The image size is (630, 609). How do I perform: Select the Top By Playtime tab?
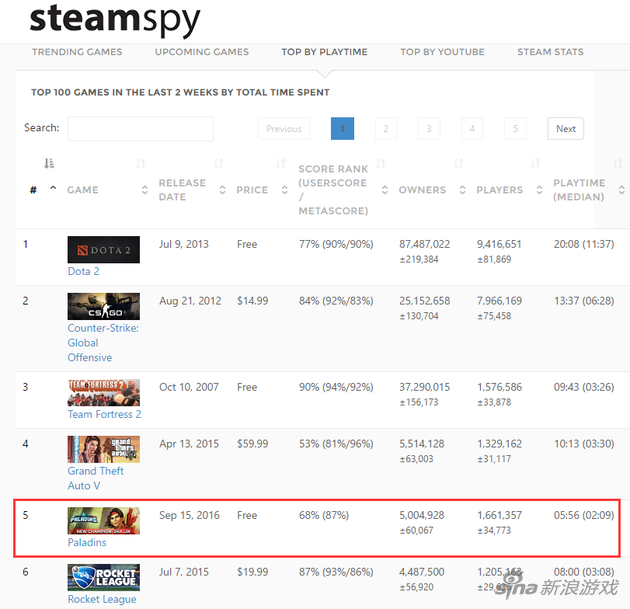tap(324, 52)
